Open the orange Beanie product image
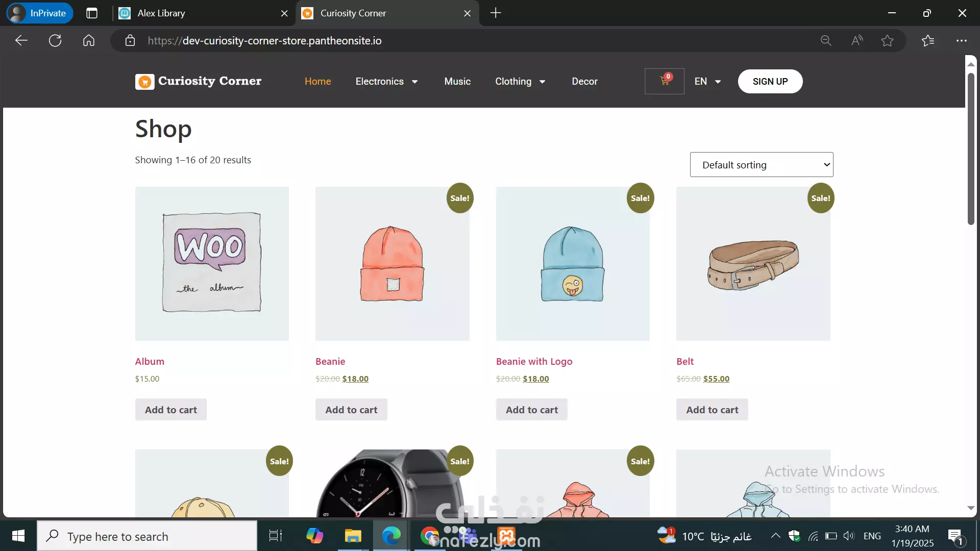Image resolution: width=980 pixels, height=551 pixels. coord(392,263)
